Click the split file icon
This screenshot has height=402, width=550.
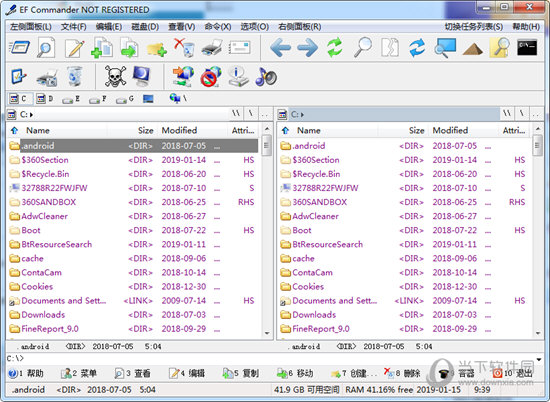click(x=390, y=47)
